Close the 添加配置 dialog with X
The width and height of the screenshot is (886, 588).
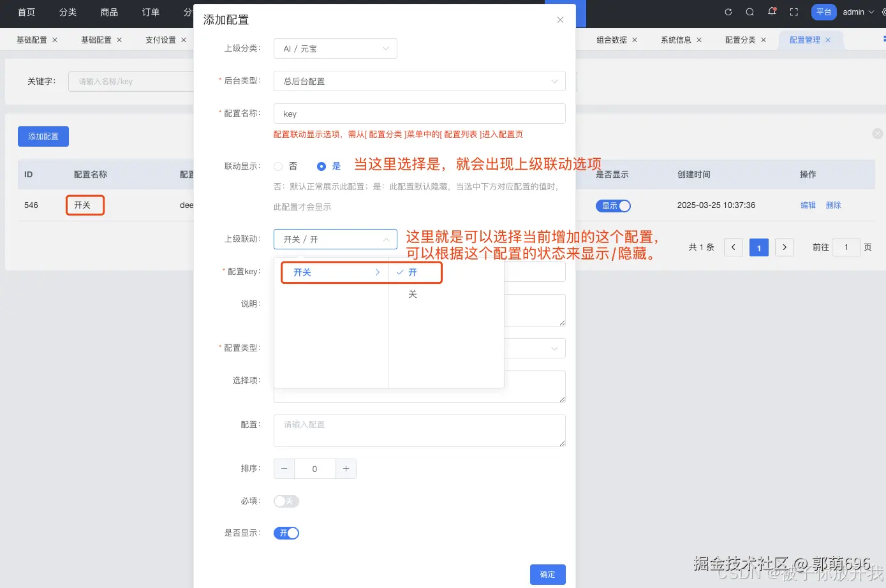pyautogui.click(x=560, y=20)
